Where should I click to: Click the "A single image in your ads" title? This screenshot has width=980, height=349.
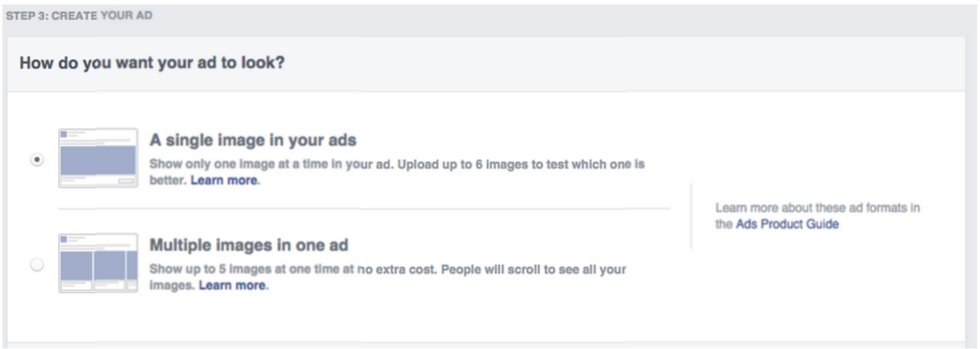pyautogui.click(x=253, y=140)
